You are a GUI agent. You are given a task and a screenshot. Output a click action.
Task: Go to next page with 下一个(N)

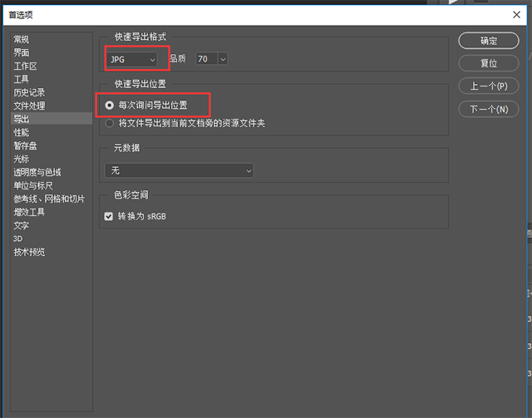coord(488,109)
